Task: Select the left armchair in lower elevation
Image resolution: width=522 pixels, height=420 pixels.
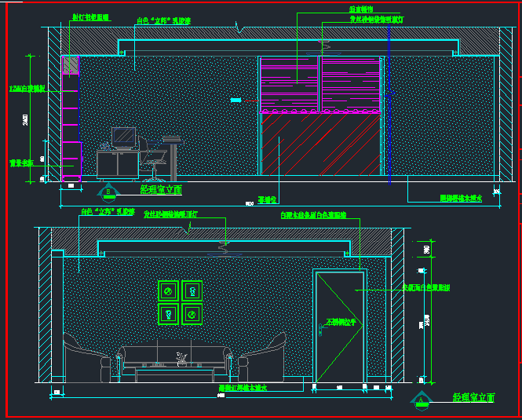Action: (86, 358)
